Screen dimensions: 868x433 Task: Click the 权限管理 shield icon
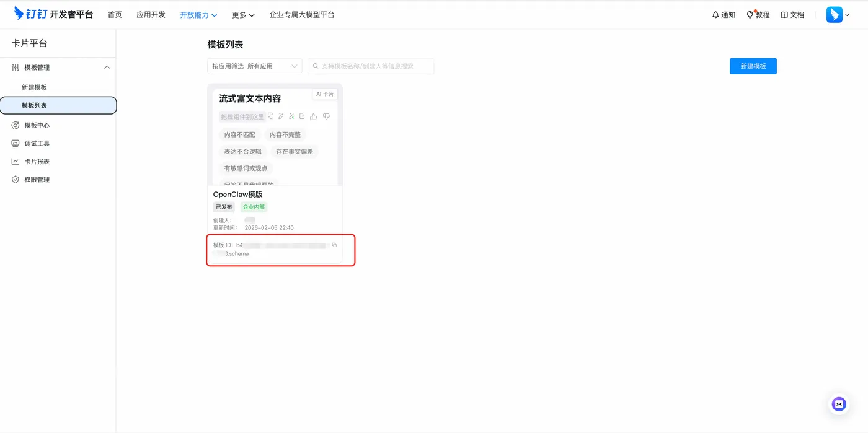(x=15, y=179)
